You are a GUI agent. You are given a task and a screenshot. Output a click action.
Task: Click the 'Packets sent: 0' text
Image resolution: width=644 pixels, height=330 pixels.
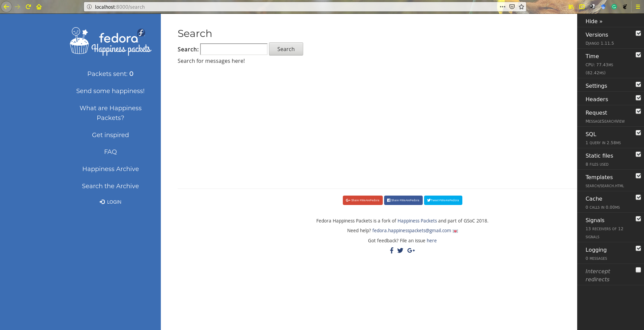tap(110, 74)
